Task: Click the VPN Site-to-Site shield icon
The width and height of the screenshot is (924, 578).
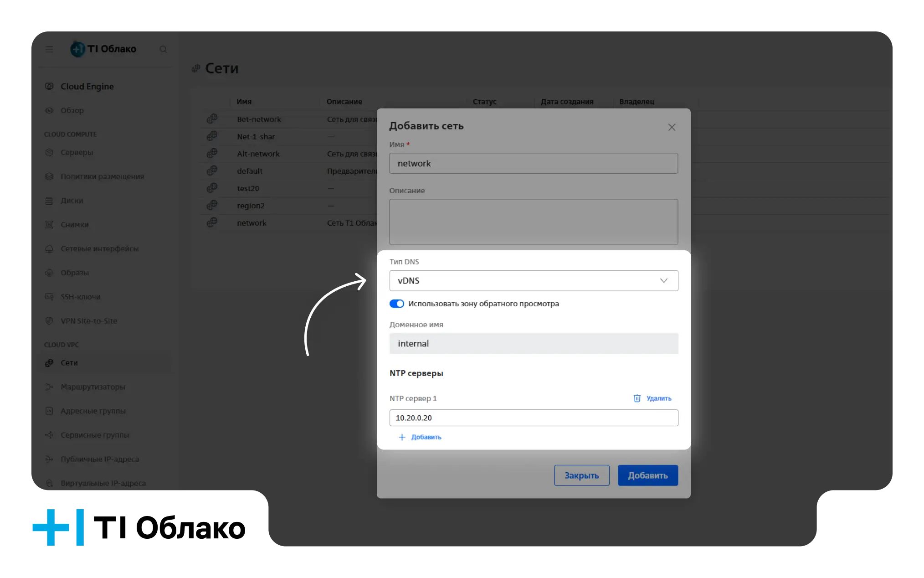Action: click(x=49, y=321)
